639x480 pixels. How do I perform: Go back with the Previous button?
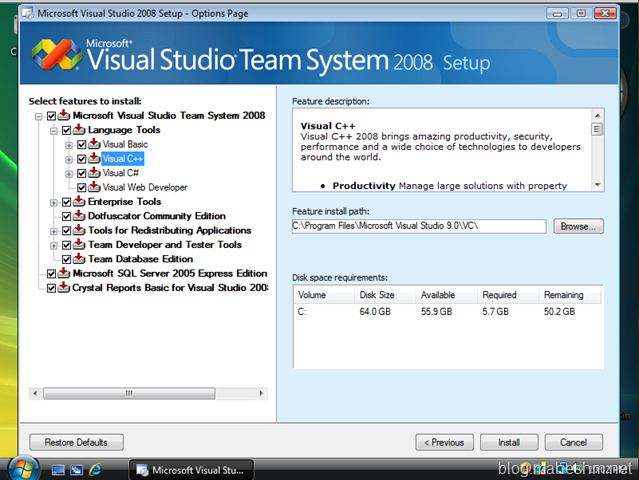[444, 442]
